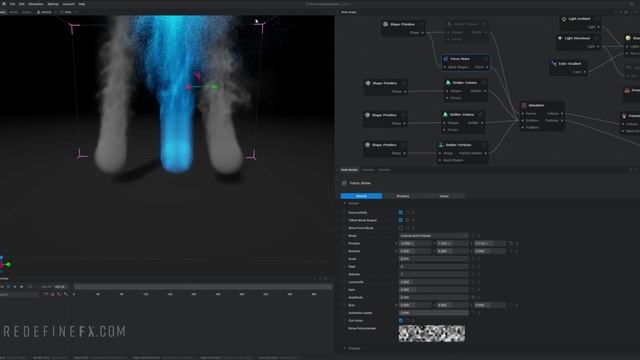Click the Seed input field
The image size is (640, 360).
[x=433, y=267]
